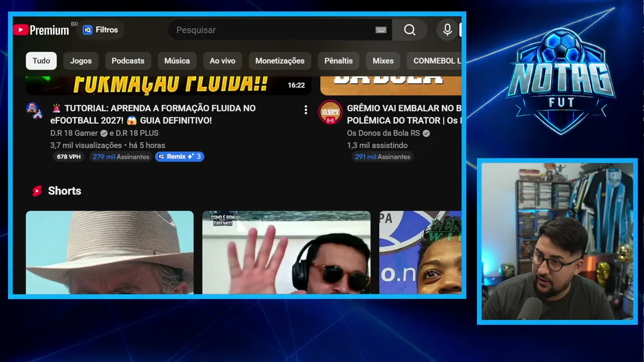Screen dimensions: 644x362
Task: Select the Jogos filter chip
Action: pos(81,61)
